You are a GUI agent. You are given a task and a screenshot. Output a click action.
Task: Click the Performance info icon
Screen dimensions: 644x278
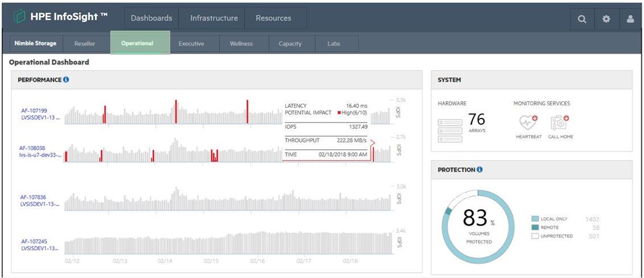[x=65, y=80]
